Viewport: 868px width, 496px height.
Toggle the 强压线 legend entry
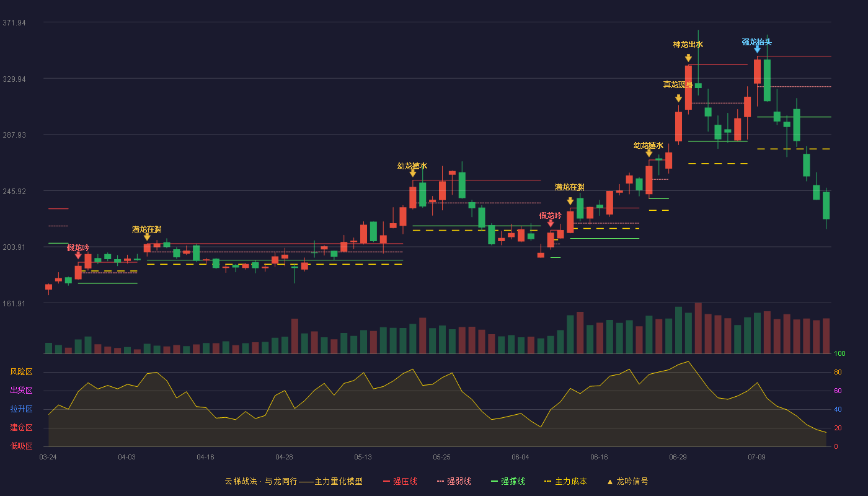click(400, 481)
